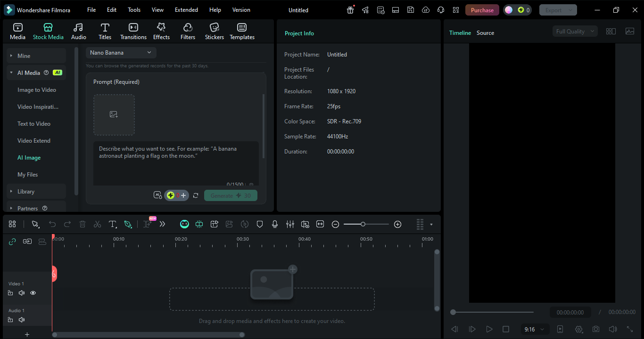Open the Transitions tab
Viewport: 644px width, 339px height.
[133, 31]
